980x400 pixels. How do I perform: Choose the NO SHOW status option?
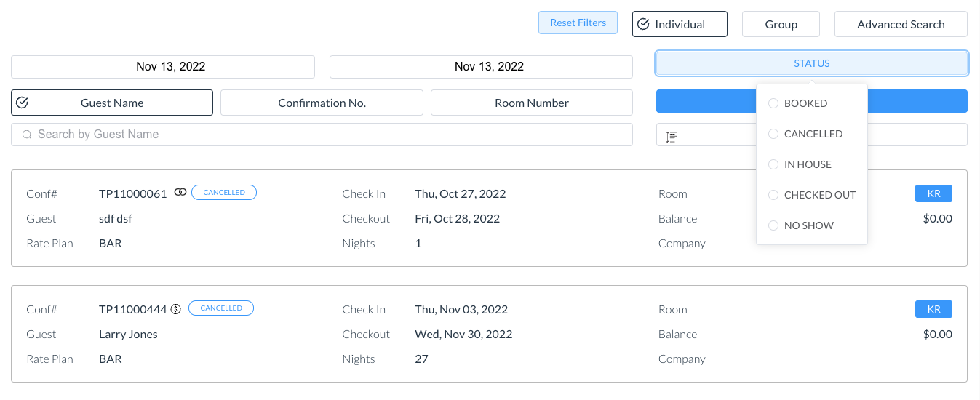(x=773, y=225)
